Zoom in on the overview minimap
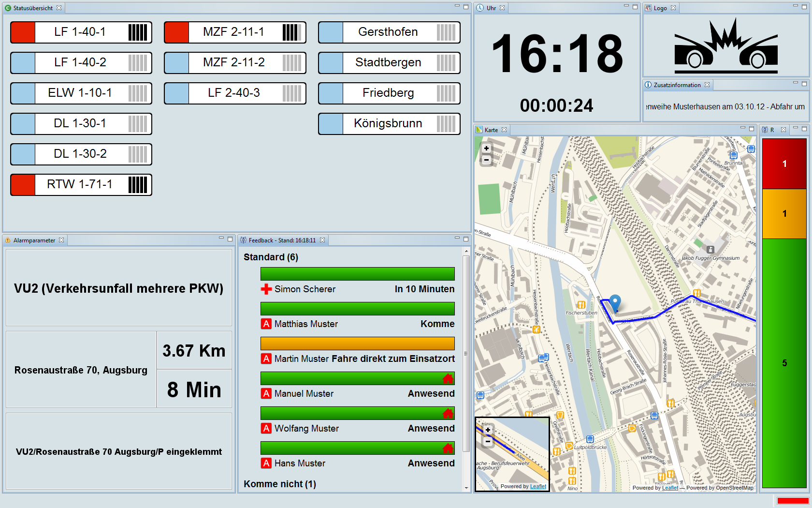This screenshot has height=508, width=812. (x=488, y=430)
